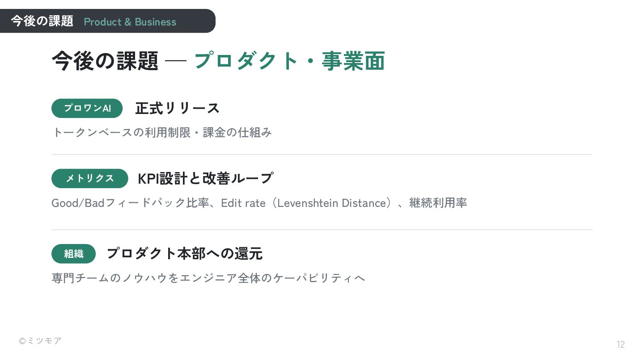Click the divider line below 正式リリース section
The height and width of the screenshot is (362, 644).
[322, 155]
